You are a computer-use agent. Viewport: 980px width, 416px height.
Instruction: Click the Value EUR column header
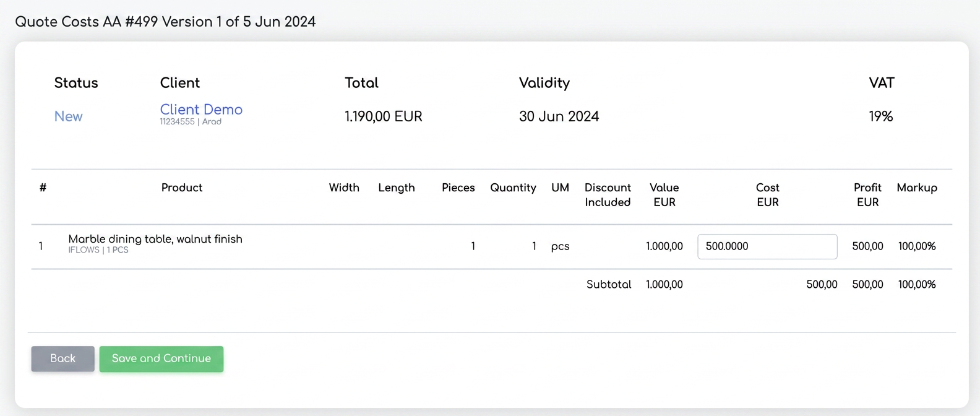tap(664, 195)
